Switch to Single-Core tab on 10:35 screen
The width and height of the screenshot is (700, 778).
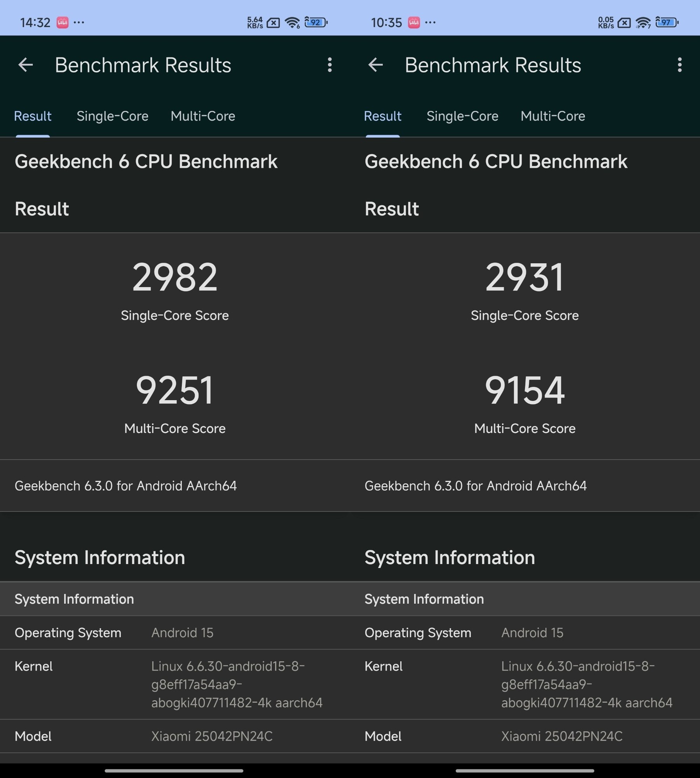[462, 116]
